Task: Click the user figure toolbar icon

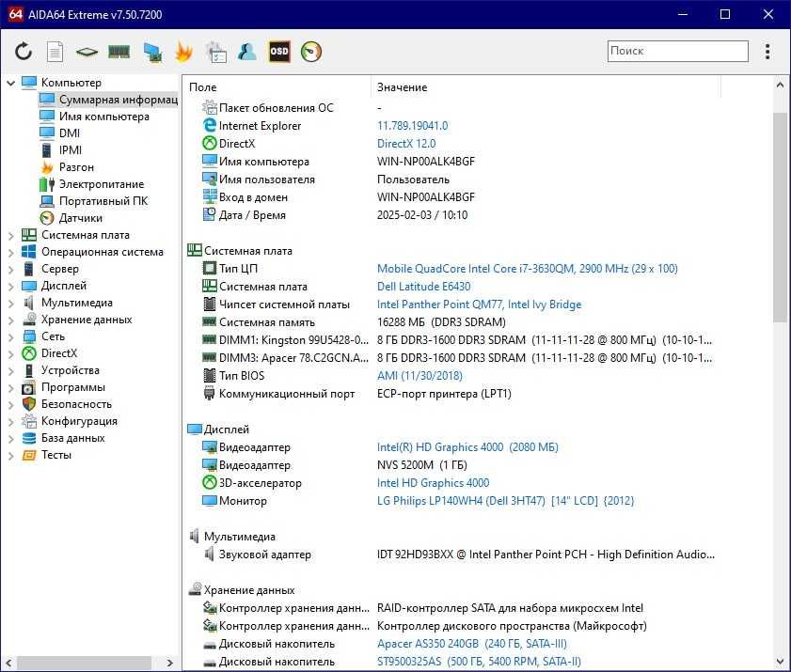Action: coord(247,52)
